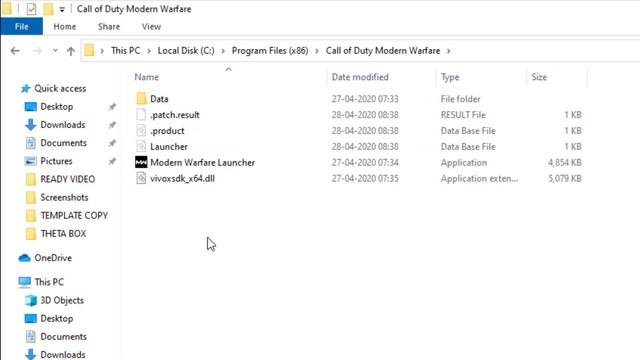Open the Customize Quick Access Toolbar dropdown
Image resolution: width=640 pixels, height=360 pixels.
pos(62,9)
